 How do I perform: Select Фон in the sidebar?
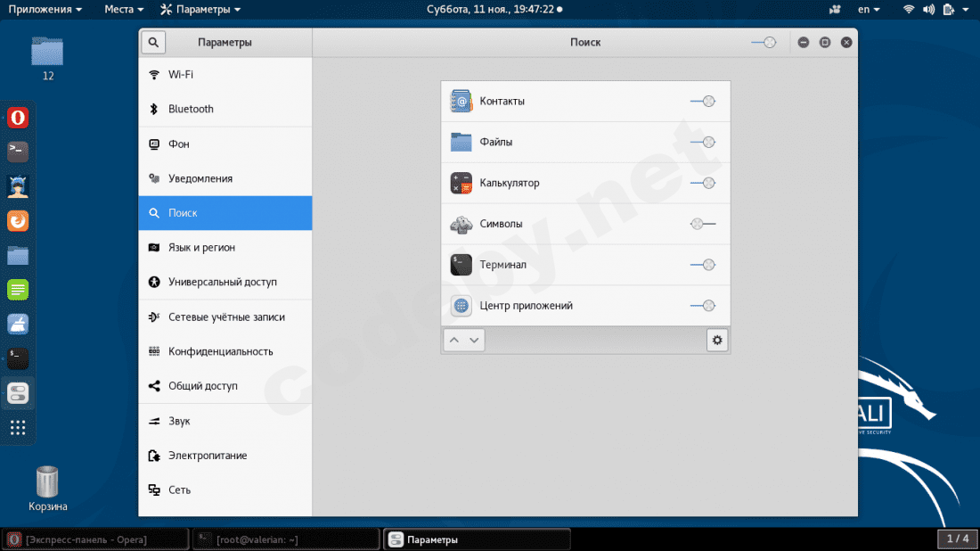[225, 144]
